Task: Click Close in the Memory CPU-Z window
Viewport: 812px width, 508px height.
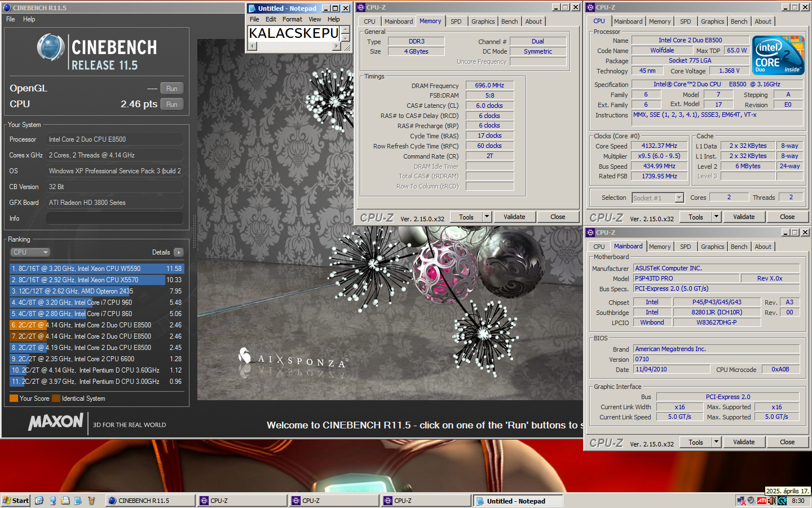Action: pyautogui.click(x=558, y=217)
